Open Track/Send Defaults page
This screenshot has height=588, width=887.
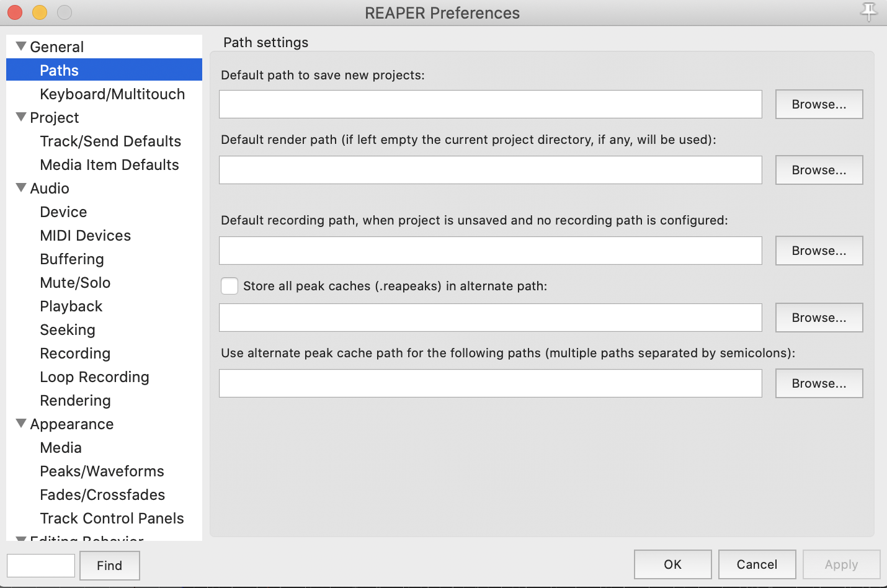click(x=110, y=141)
